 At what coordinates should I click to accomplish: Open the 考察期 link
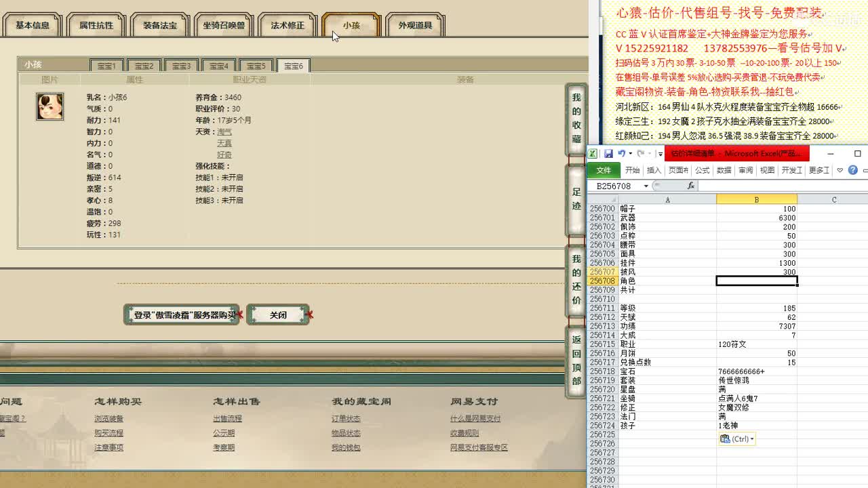[x=224, y=447]
